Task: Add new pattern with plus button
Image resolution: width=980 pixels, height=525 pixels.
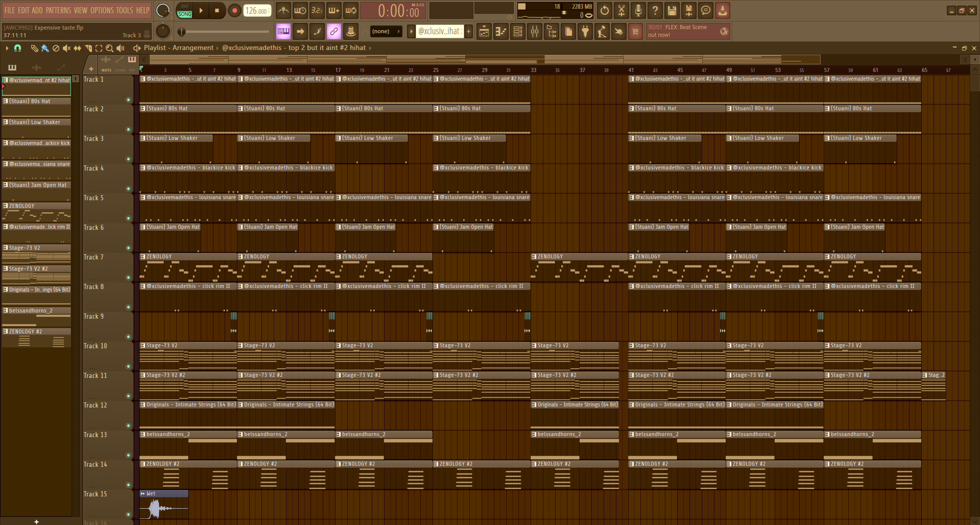Action: point(468,31)
